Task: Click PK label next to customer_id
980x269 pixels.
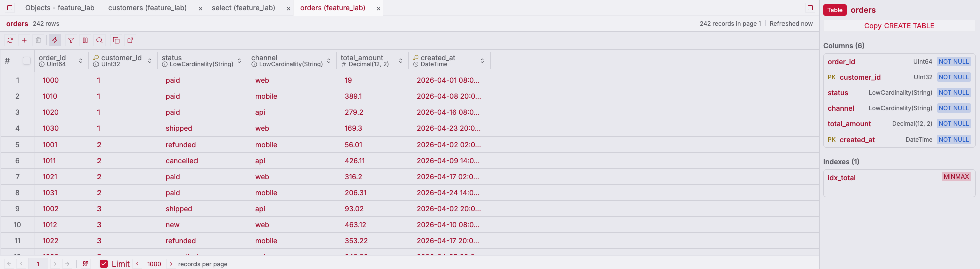Action: click(832, 77)
